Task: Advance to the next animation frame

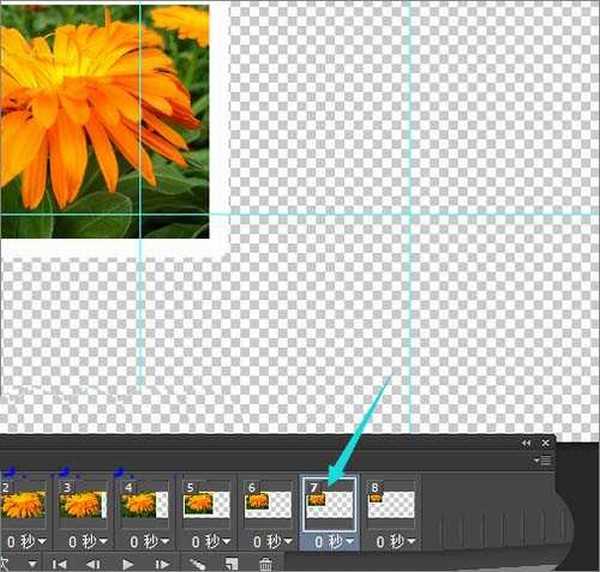Action: (x=161, y=565)
